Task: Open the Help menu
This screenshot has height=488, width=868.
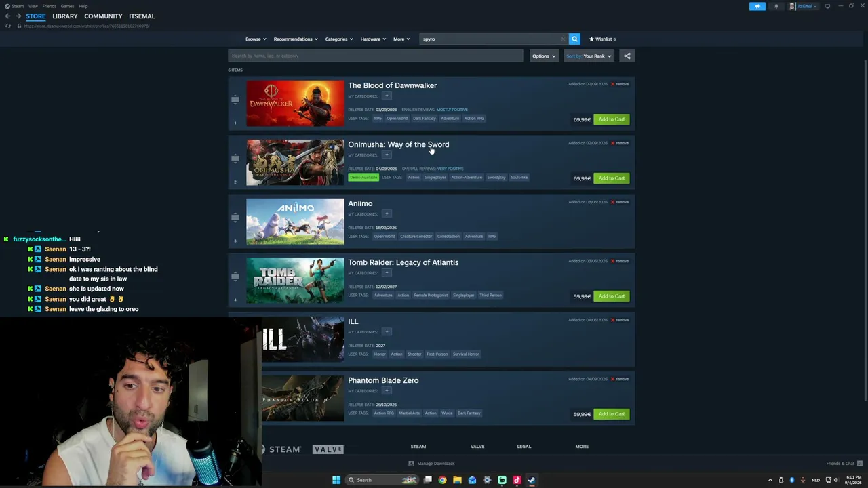Action: click(83, 6)
